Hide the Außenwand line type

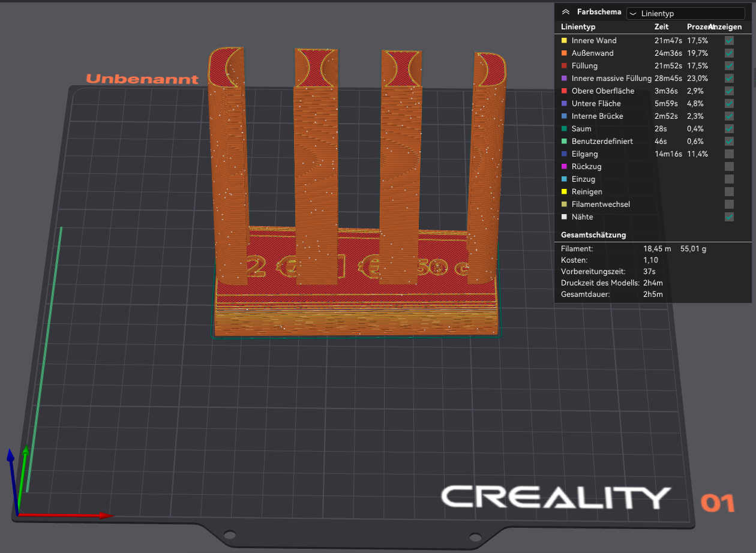729,53
